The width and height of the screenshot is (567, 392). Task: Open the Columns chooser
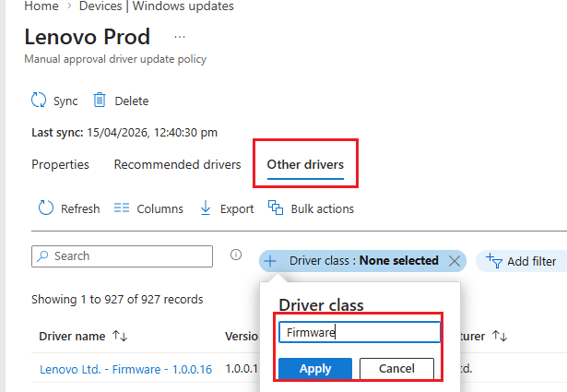point(148,208)
